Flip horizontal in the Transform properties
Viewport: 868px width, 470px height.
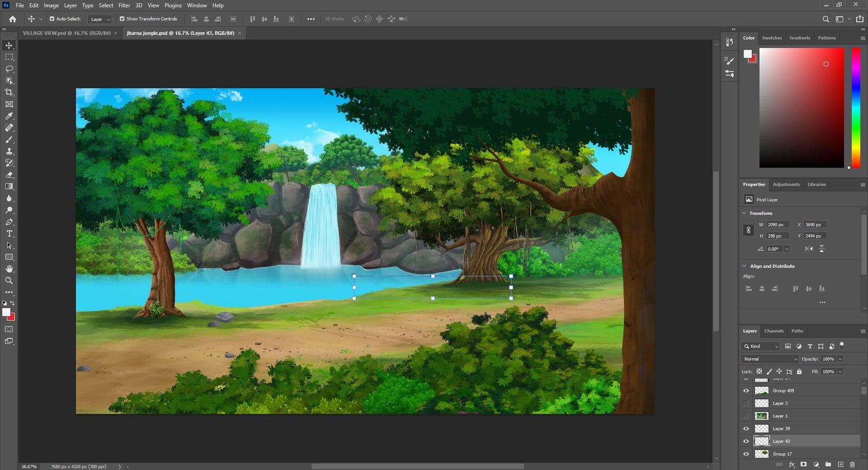coord(809,249)
